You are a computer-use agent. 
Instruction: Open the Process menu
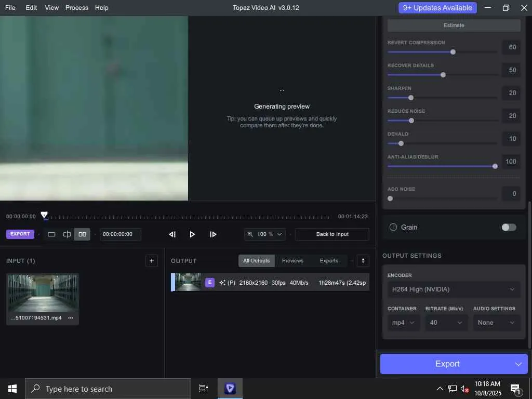[x=77, y=7]
